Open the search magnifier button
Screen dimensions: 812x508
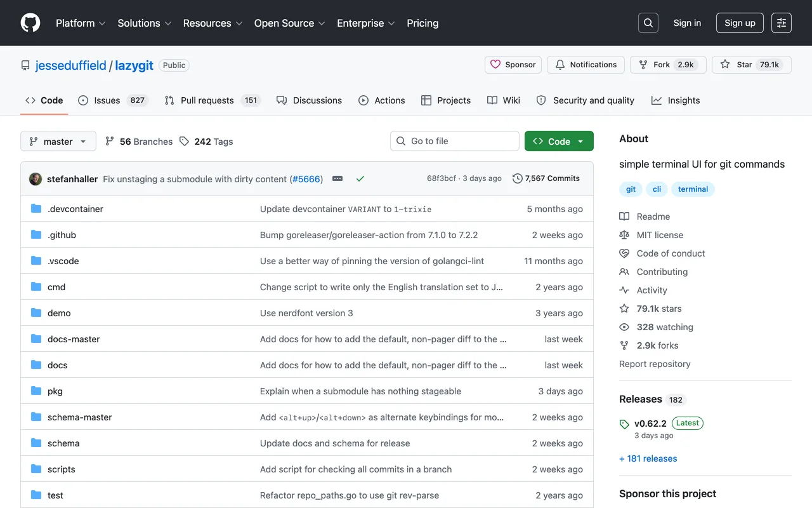point(648,23)
